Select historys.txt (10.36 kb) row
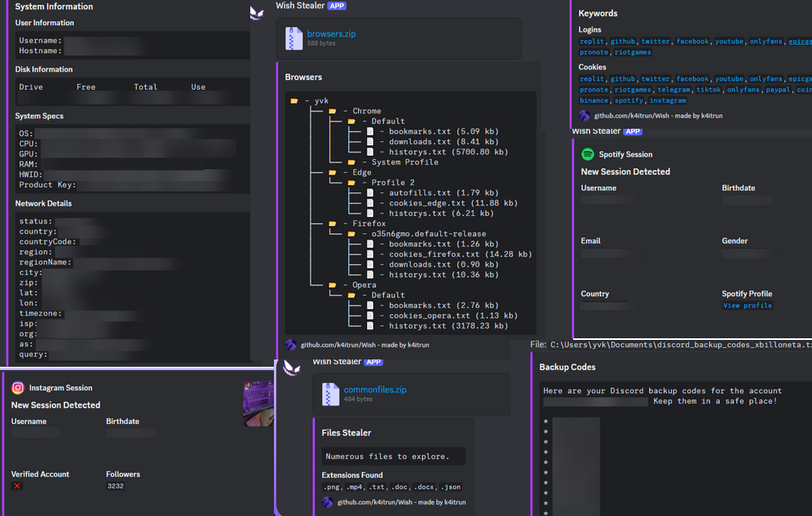812x516 pixels. [x=444, y=275]
